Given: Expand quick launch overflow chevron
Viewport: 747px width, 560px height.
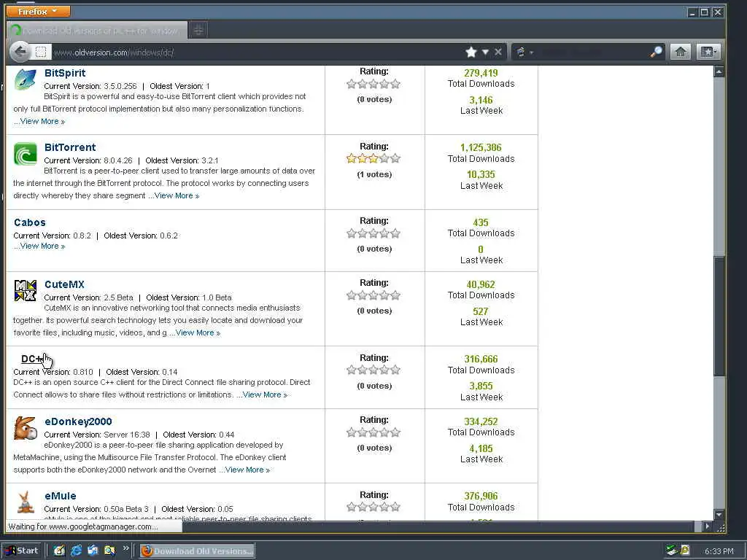Looking at the screenshot, I should tap(125, 548).
